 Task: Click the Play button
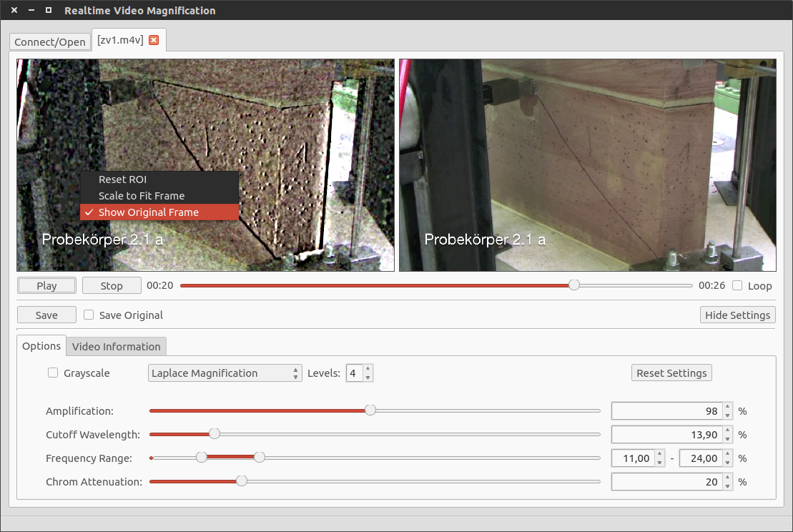point(46,286)
